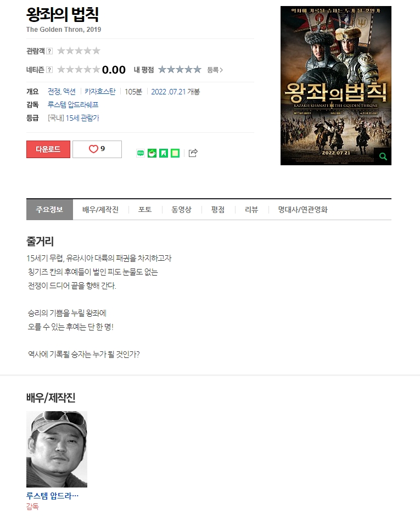Enlarge poster with magnifier icon
The height and width of the screenshot is (521, 420).
click(383, 156)
